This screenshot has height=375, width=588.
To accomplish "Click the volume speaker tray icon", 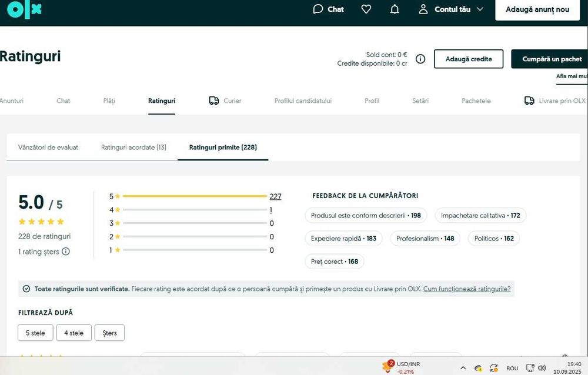I will (542, 368).
